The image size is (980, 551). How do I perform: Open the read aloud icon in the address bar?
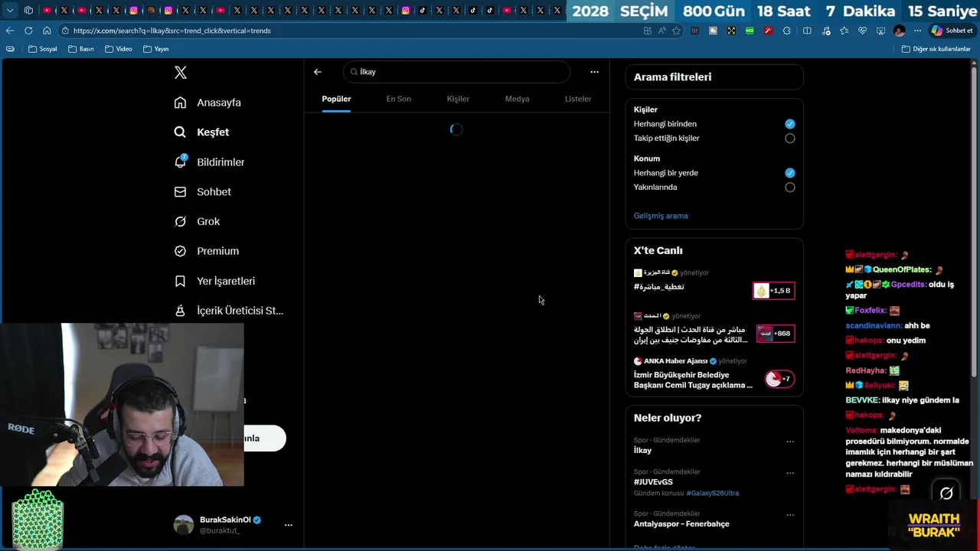click(x=662, y=31)
